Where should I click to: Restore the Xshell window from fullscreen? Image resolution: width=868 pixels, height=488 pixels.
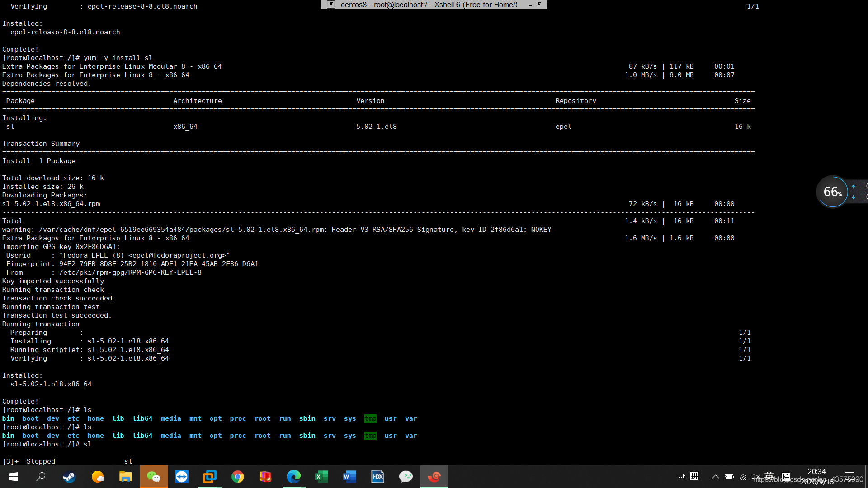point(539,5)
